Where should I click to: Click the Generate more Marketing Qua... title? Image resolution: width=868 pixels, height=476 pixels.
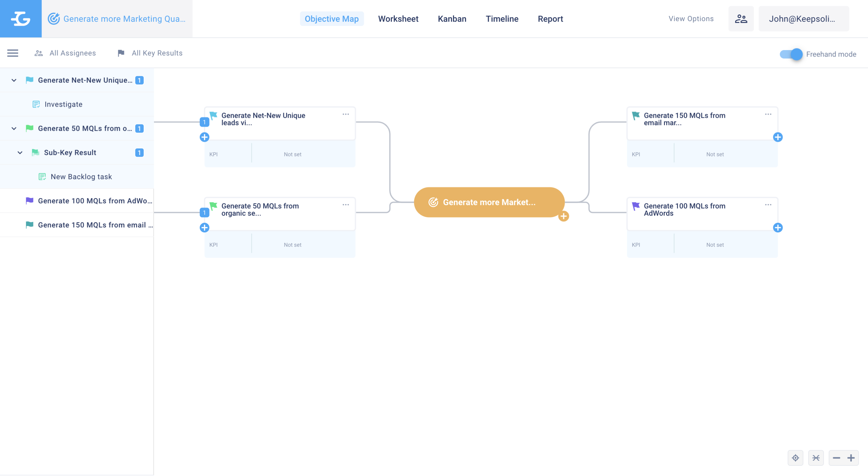pyautogui.click(x=124, y=19)
